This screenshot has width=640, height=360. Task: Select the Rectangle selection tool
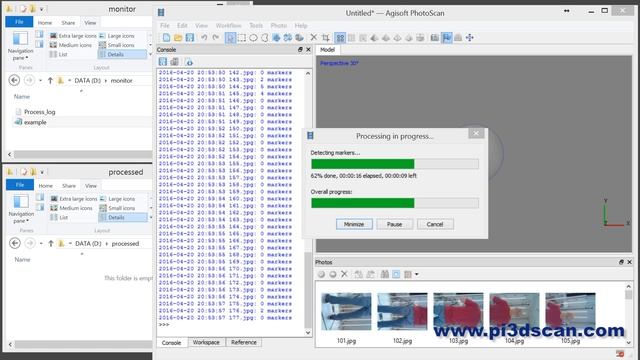(242, 38)
